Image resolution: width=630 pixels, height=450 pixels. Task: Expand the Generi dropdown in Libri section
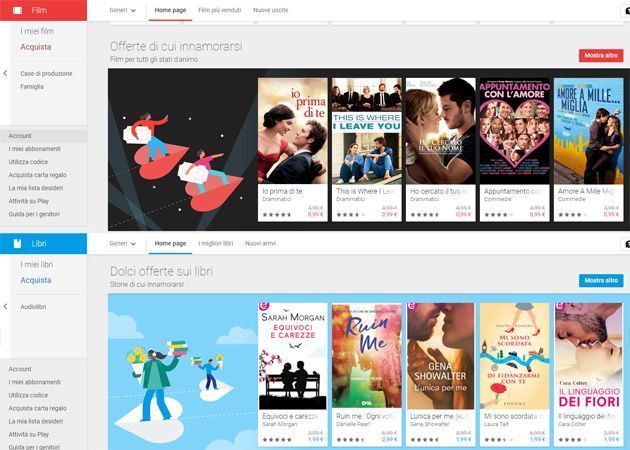(x=122, y=243)
